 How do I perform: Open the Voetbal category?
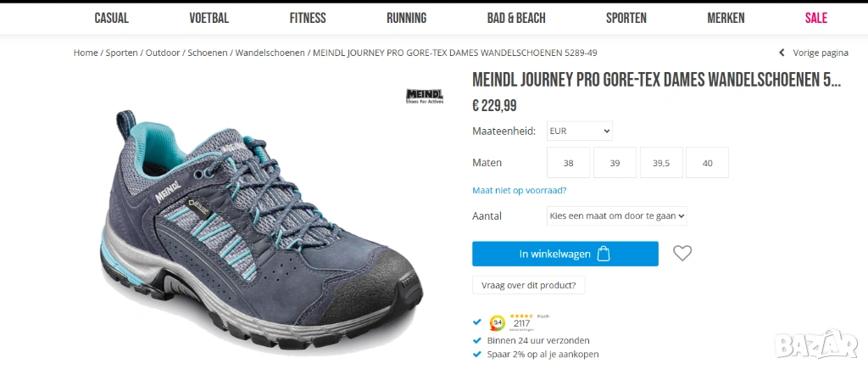(x=209, y=18)
